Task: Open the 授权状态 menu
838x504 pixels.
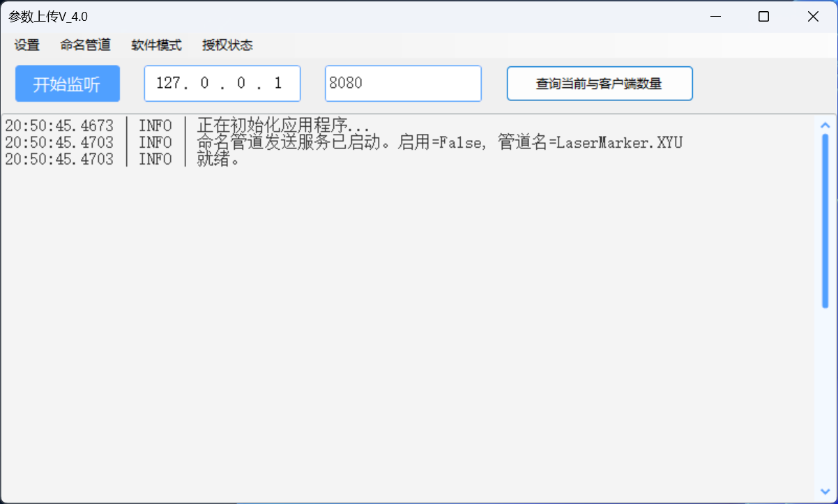Action: coord(228,45)
